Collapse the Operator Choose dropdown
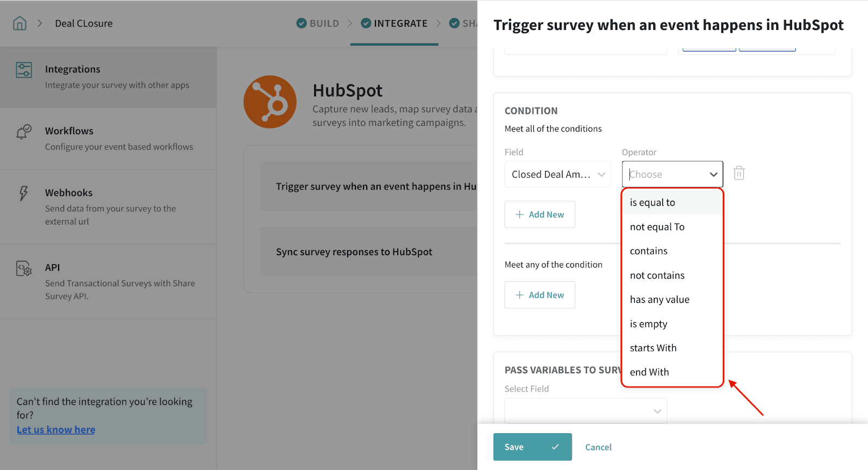The width and height of the screenshot is (868, 470). [713, 174]
